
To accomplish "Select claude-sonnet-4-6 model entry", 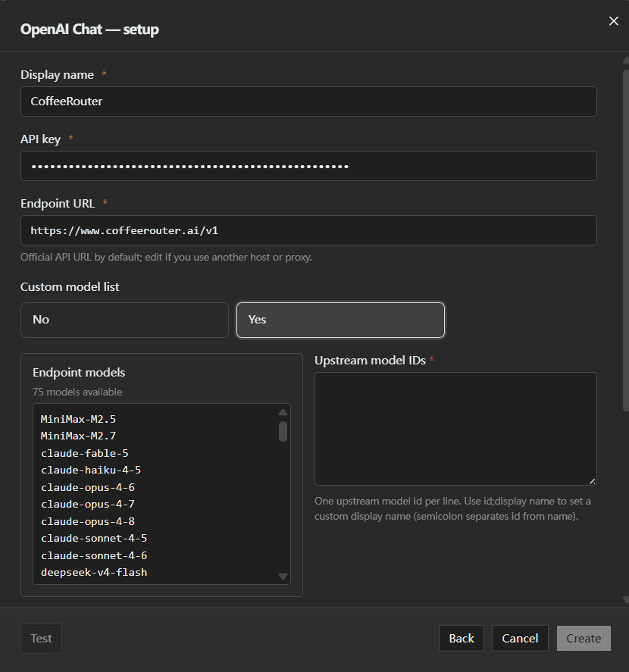I will click(94, 555).
